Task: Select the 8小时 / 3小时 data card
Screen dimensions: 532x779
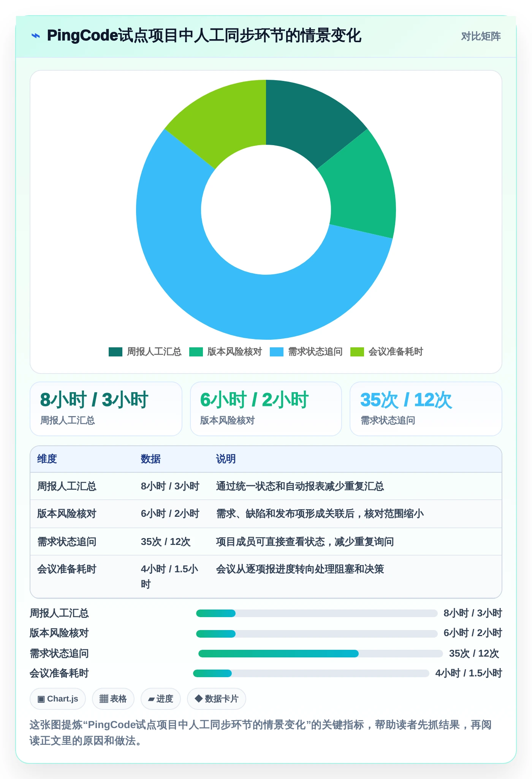Action: (106, 409)
